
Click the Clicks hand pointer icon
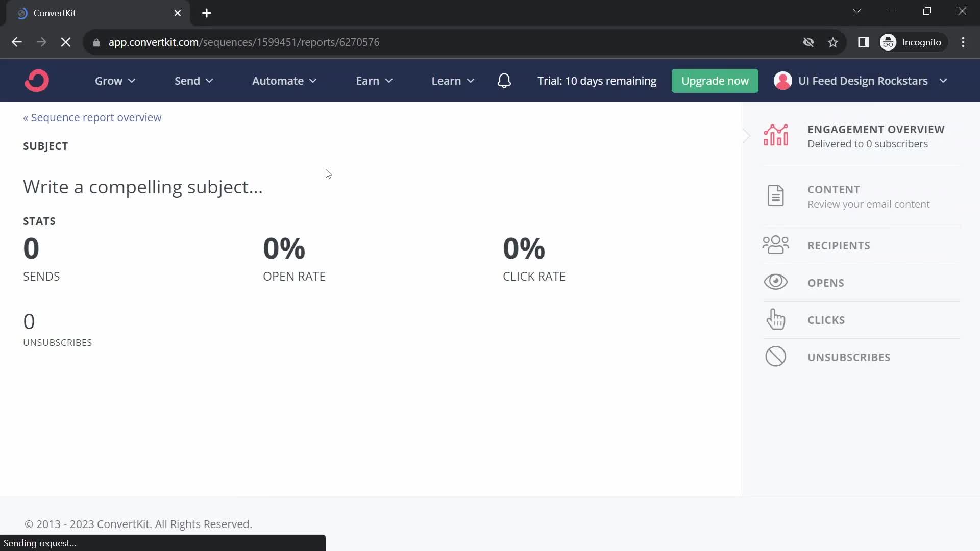tap(776, 319)
